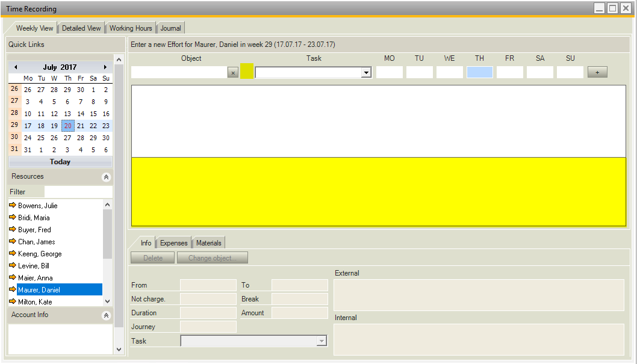Click the Resources Filter input field

point(78,191)
